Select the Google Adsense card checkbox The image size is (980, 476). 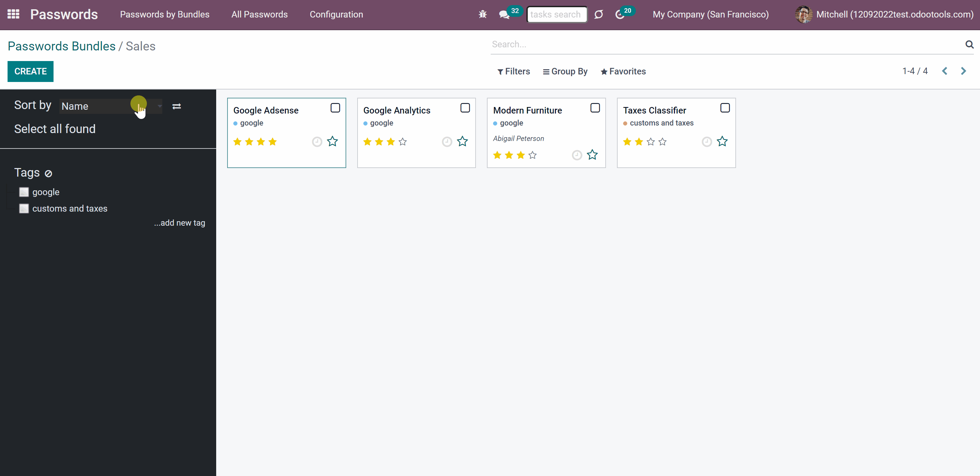pos(335,108)
